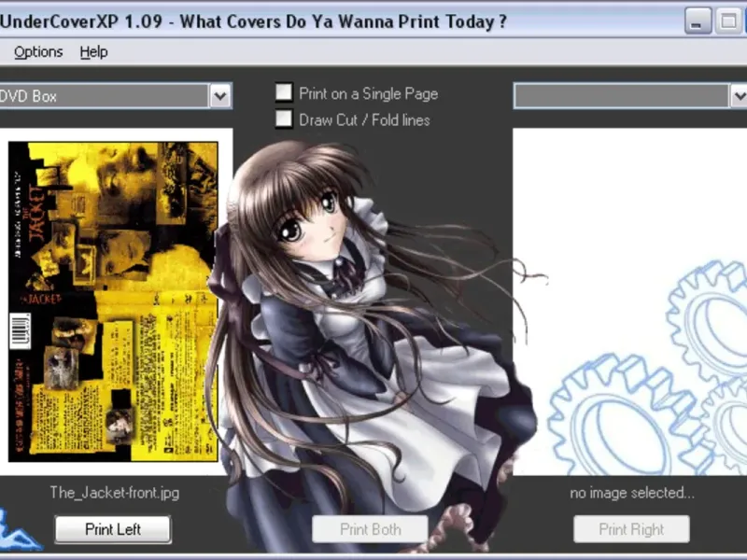Expand the DVD Box dropdown arrow
Image resolution: width=747 pixels, height=560 pixels.
220,96
